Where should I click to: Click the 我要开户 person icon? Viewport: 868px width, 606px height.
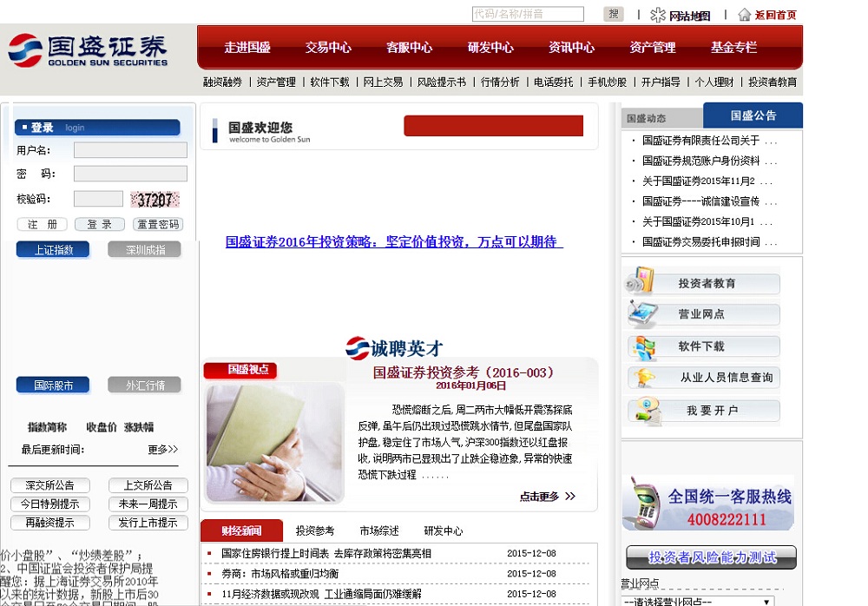(x=648, y=412)
